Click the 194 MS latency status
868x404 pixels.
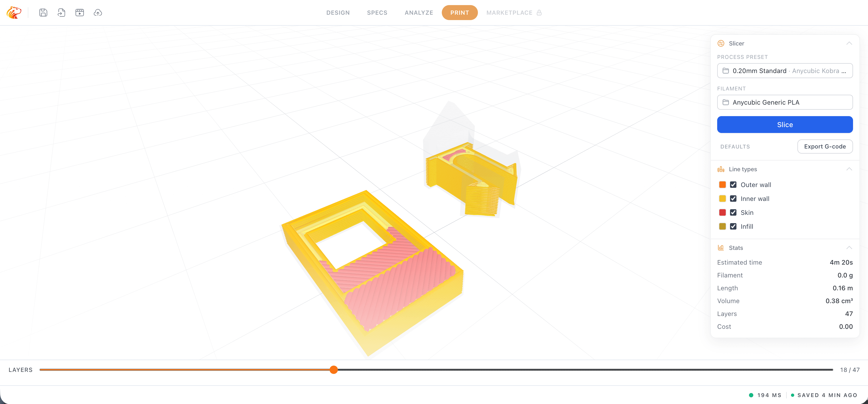[766, 395]
